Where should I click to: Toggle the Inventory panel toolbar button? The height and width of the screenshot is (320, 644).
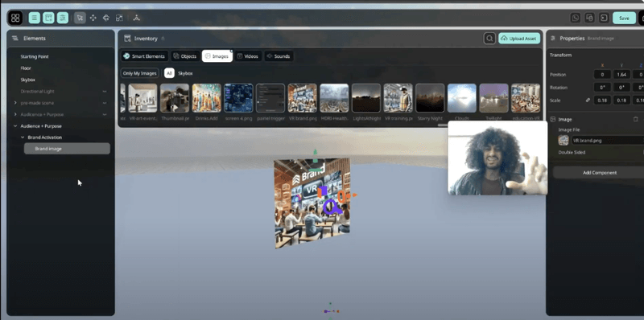[x=48, y=18]
